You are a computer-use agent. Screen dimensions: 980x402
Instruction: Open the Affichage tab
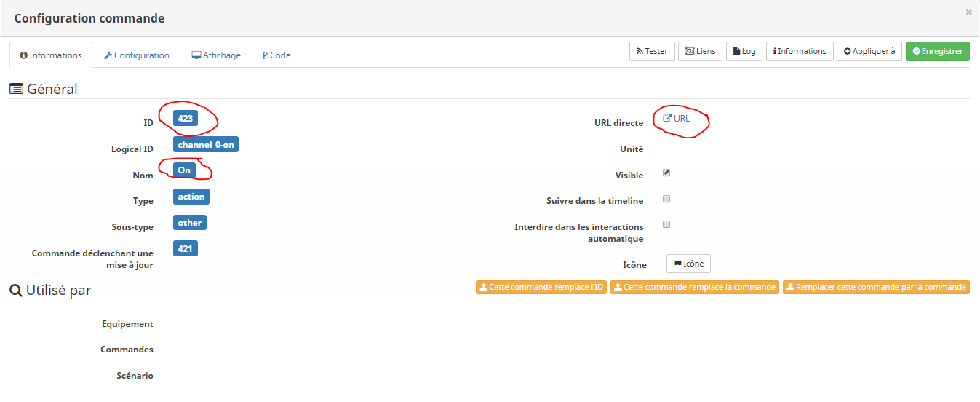216,55
